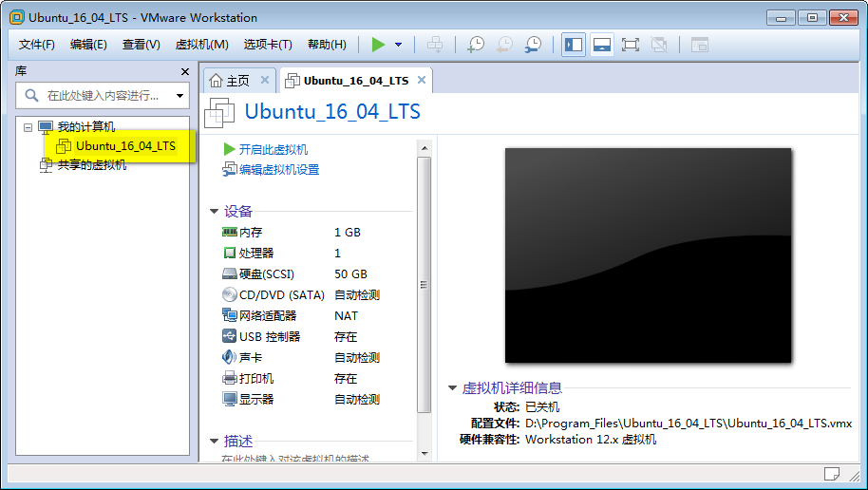Click the Unity mode toolbar icon

pyautogui.click(x=659, y=45)
